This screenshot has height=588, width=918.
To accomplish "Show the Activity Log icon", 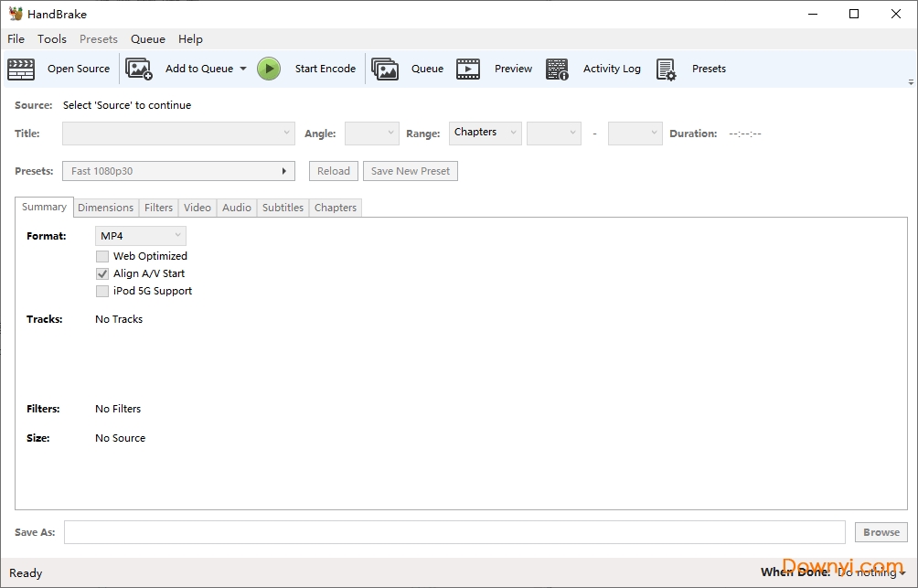I will click(557, 69).
